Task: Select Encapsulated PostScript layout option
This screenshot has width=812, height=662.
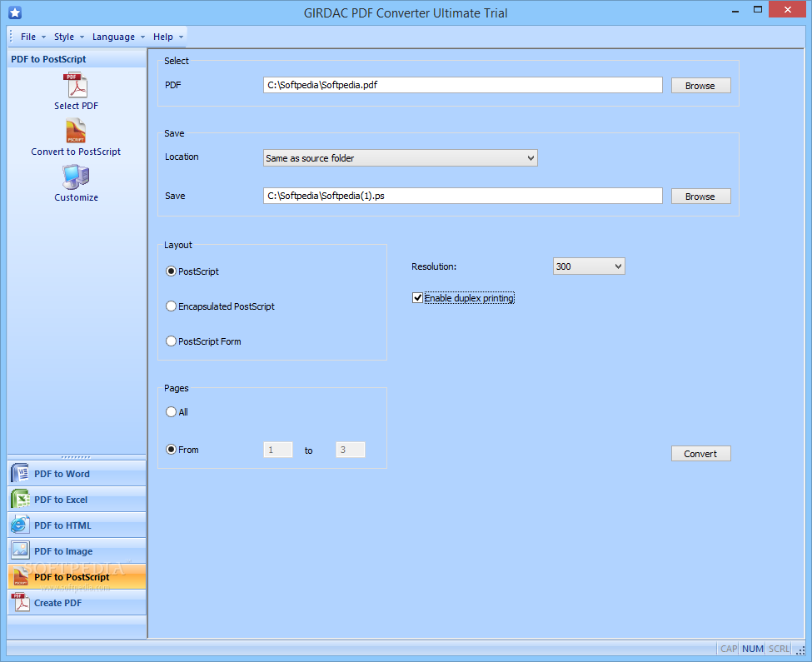Action: 171,306
